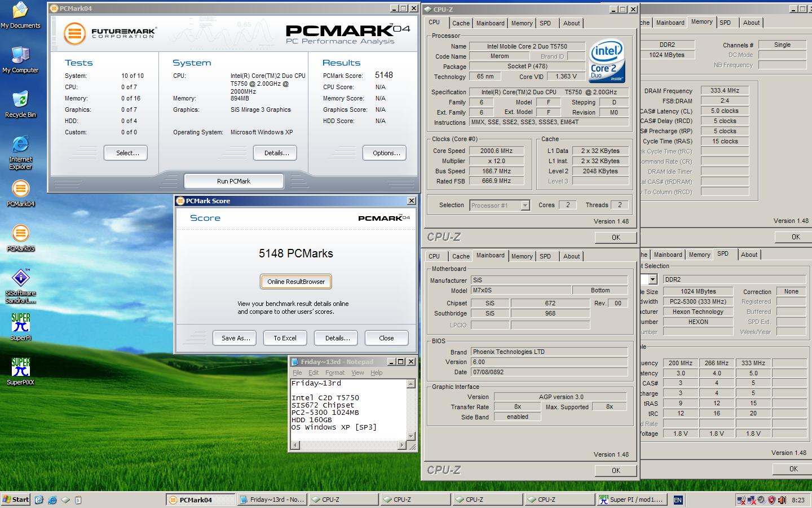Open Processor #1 selection dropdown
The height and width of the screenshot is (508, 812).
(525, 205)
